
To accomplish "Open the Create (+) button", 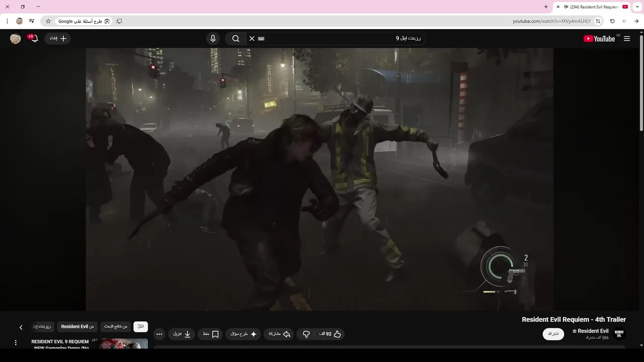I will coord(58,38).
